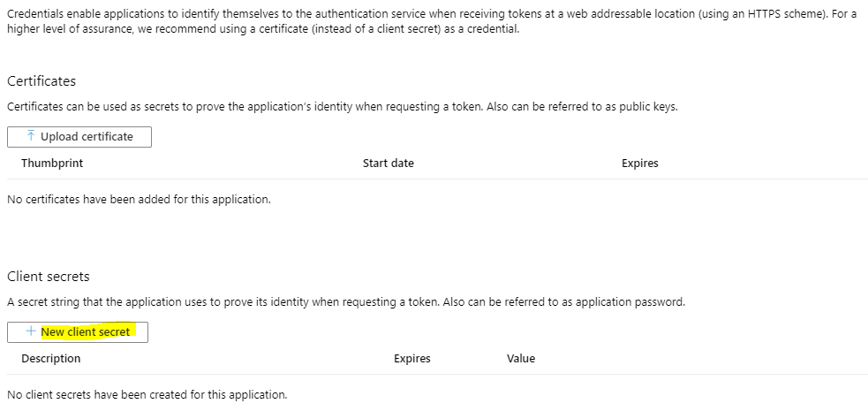The width and height of the screenshot is (868, 411).
Task: Click the sentence starting 'A secret string that the application'
Action: tap(345, 302)
